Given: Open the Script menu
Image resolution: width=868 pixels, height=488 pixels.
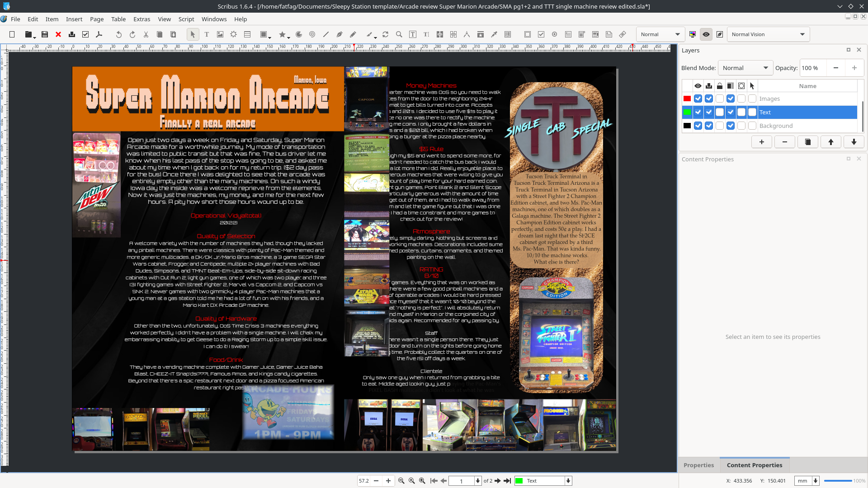Looking at the screenshot, I should [x=186, y=19].
